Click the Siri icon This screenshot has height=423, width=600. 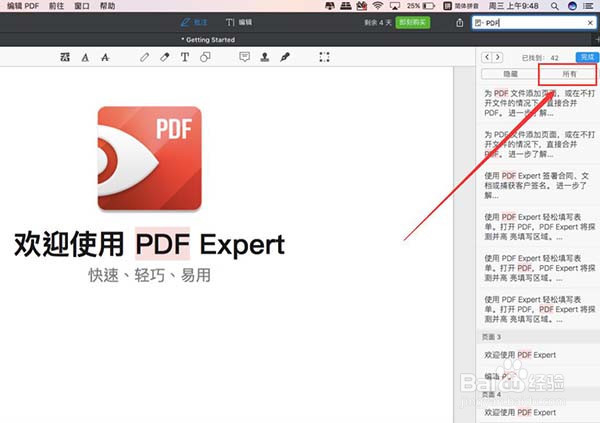tap(572, 6)
